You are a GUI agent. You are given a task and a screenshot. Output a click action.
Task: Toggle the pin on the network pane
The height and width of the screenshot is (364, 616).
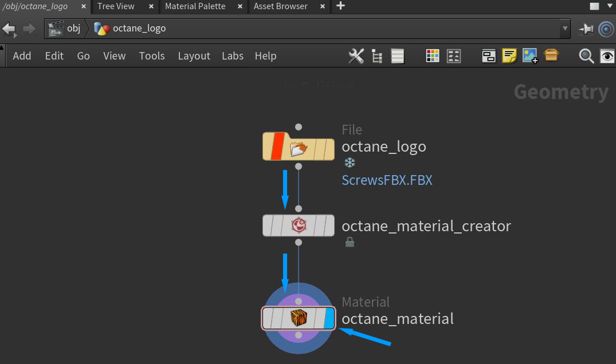coord(586,29)
